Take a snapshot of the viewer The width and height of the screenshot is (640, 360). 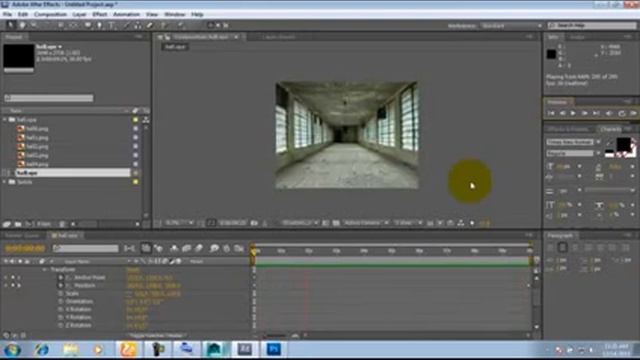(254, 223)
